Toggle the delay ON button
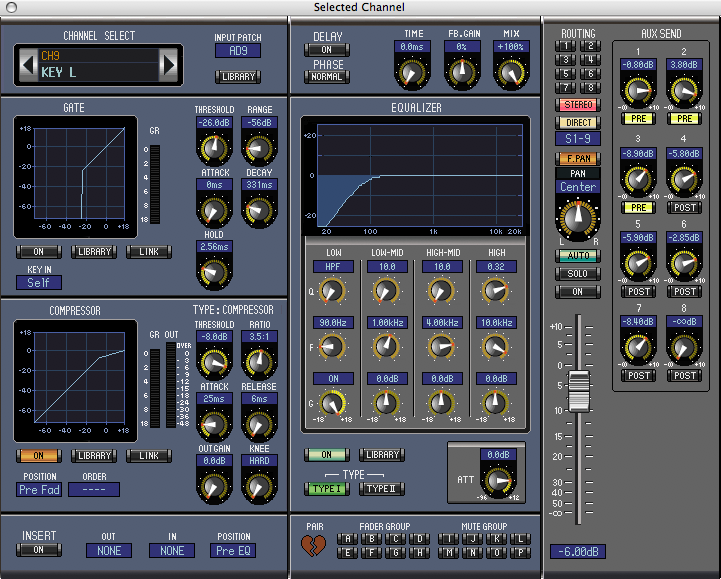The height and width of the screenshot is (579, 721). tap(326, 50)
